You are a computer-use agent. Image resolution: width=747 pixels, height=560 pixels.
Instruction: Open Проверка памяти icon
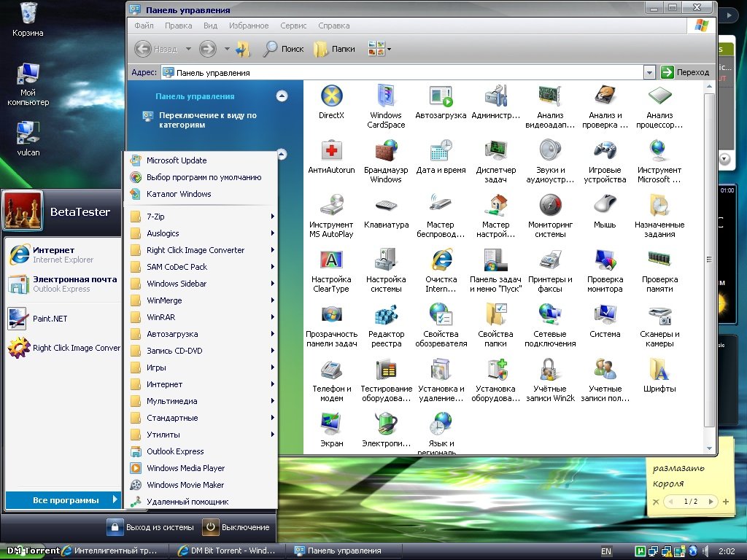pos(659,271)
